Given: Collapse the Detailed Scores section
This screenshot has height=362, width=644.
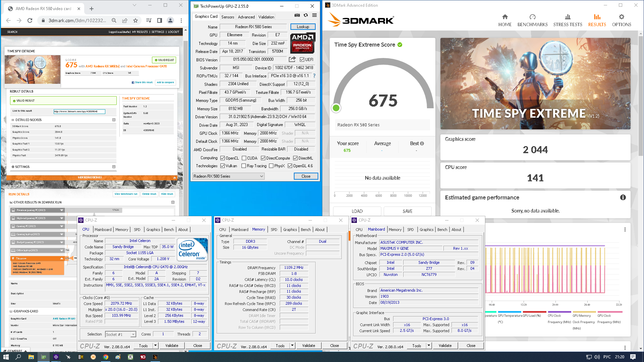Looking at the screenshot, I should coord(114,120).
